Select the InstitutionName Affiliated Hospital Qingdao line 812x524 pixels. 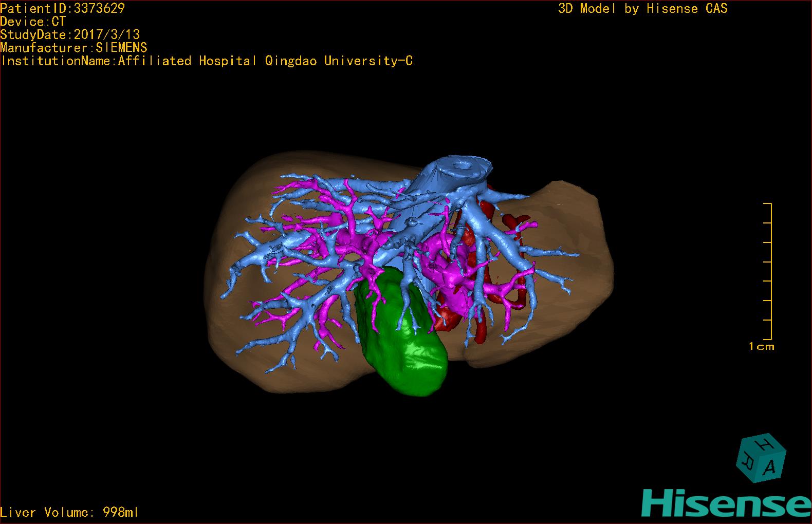click(207, 61)
